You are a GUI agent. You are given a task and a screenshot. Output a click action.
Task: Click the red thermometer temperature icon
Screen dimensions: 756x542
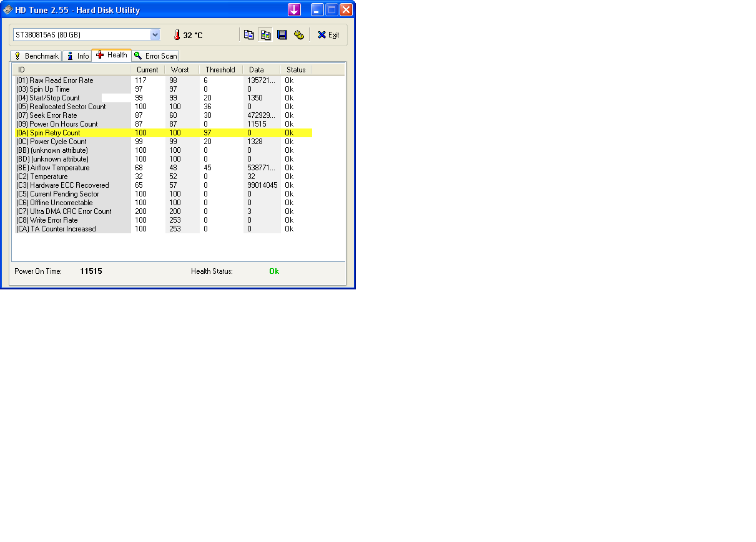pyautogui.click(x=177, y=35)
